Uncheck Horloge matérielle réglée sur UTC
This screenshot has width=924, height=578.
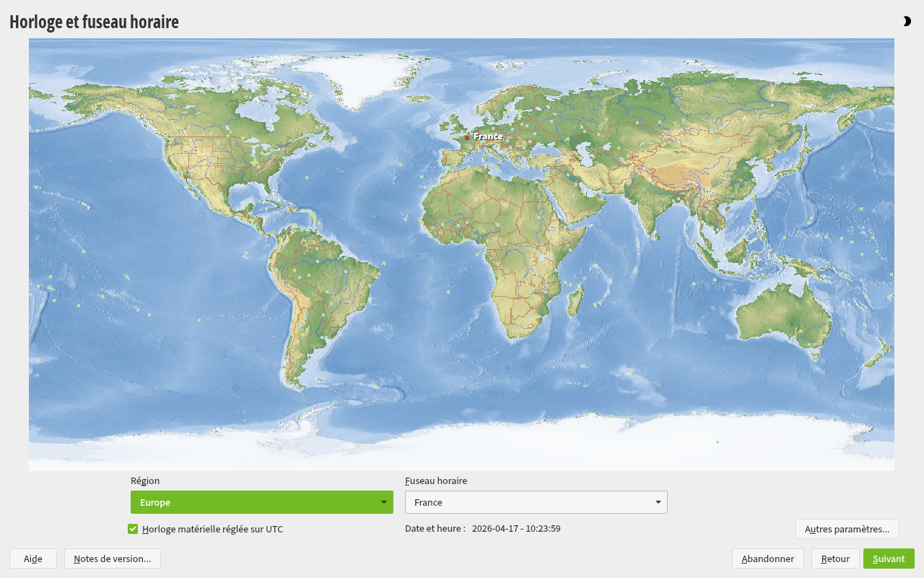133,529
